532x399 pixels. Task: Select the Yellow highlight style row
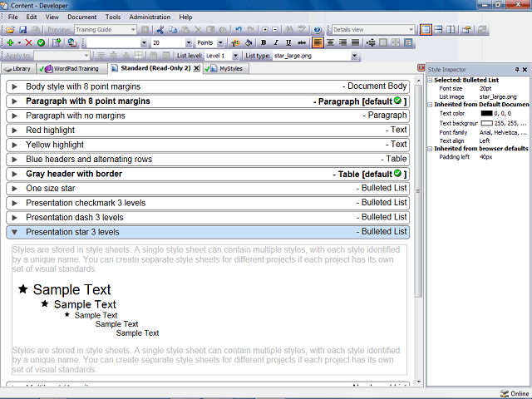[x=208, y=145]
